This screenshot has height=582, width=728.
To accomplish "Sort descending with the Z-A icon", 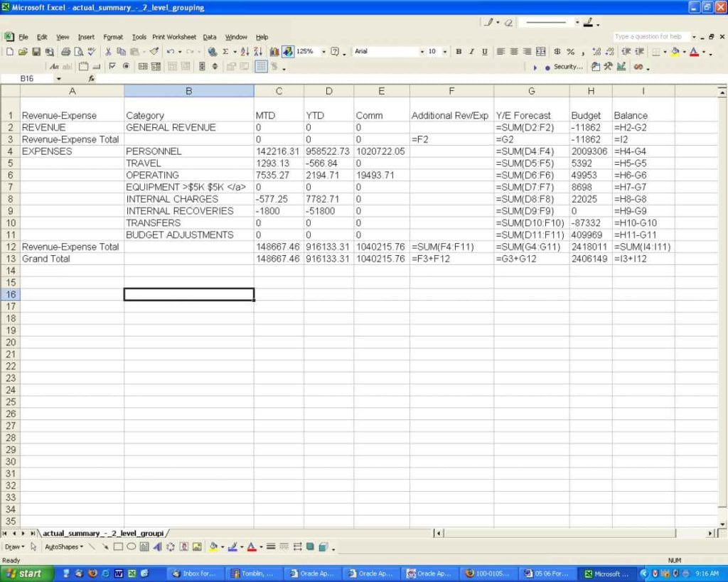I will pyautogui.click(x=258, y=52).
